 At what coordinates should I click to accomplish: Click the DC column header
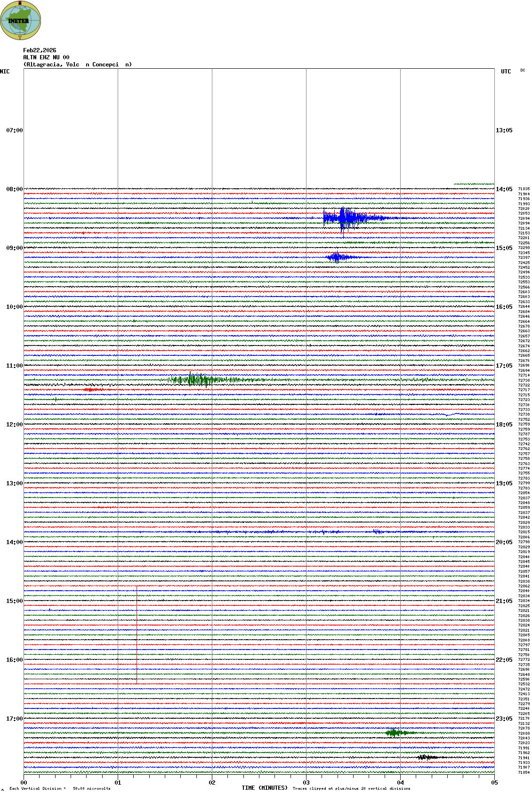coord(523,71)
